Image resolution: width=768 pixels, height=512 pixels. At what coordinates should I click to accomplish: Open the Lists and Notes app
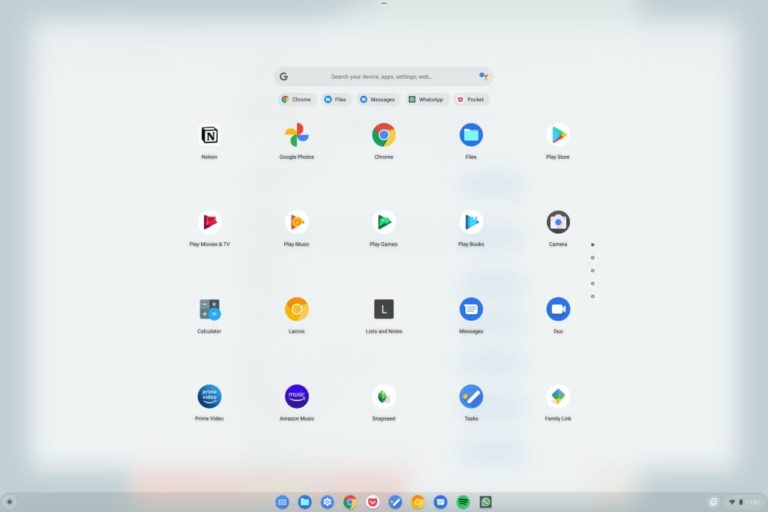coord(384,310)
